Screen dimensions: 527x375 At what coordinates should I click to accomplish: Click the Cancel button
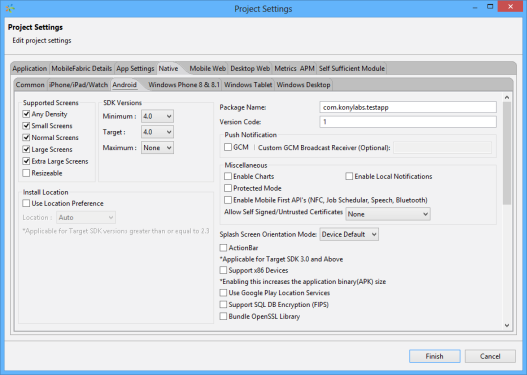490,356
